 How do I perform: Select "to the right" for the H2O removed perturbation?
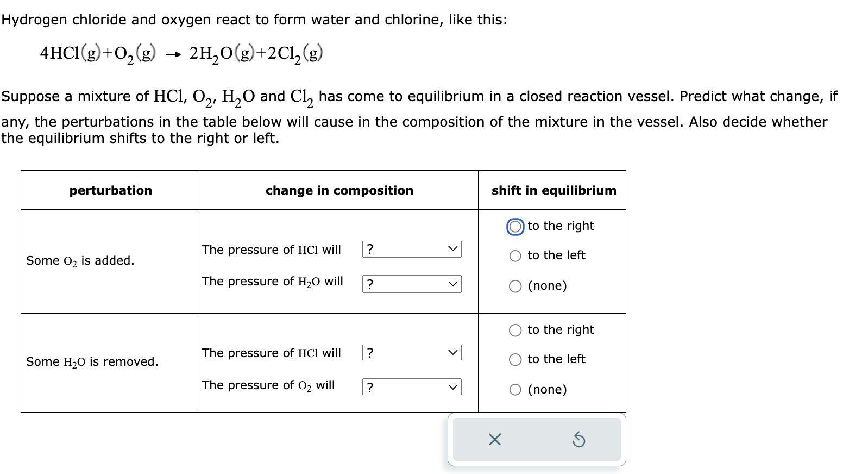pos(514,329)
